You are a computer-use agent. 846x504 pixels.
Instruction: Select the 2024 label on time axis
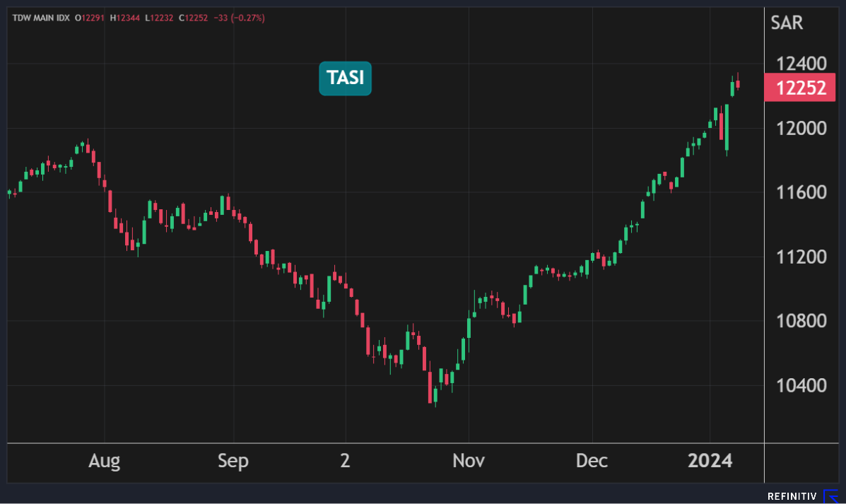710,462
